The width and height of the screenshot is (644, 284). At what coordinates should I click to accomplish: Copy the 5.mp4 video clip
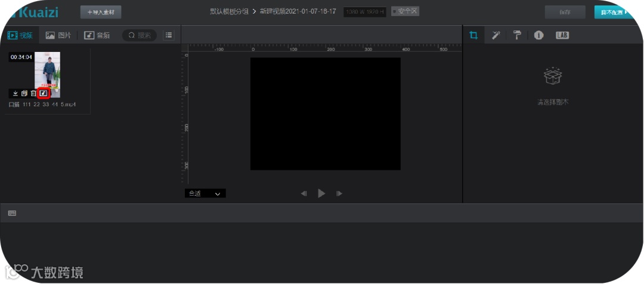point(24,93)
